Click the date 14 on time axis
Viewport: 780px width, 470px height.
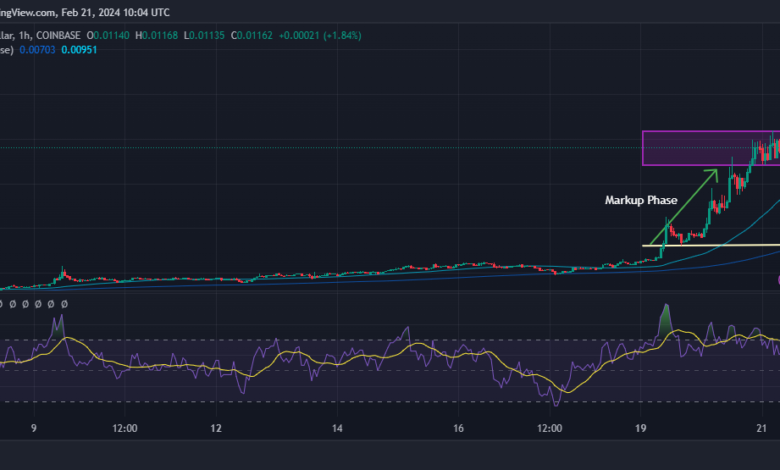click(x=337, y=428)
